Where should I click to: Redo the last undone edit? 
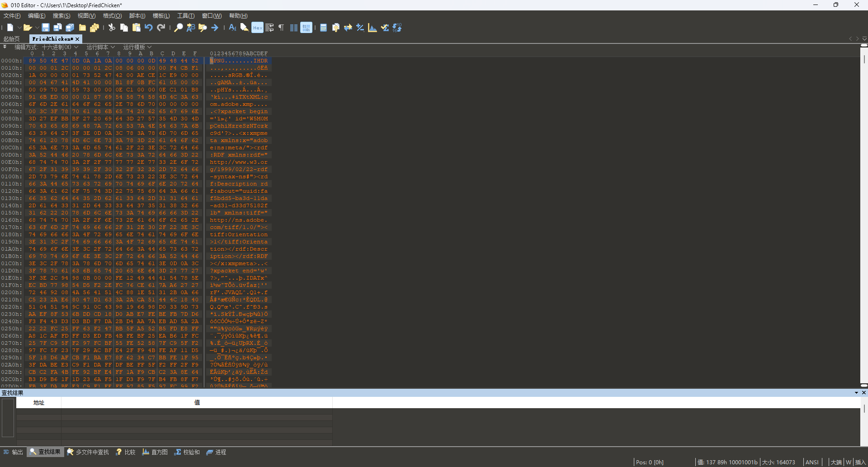161,28
